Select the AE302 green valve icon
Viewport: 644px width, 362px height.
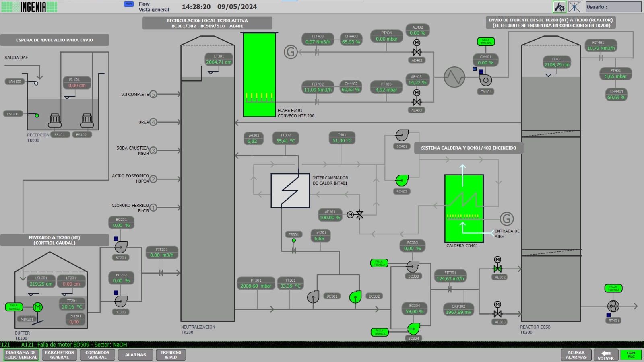tap(497, 269)
